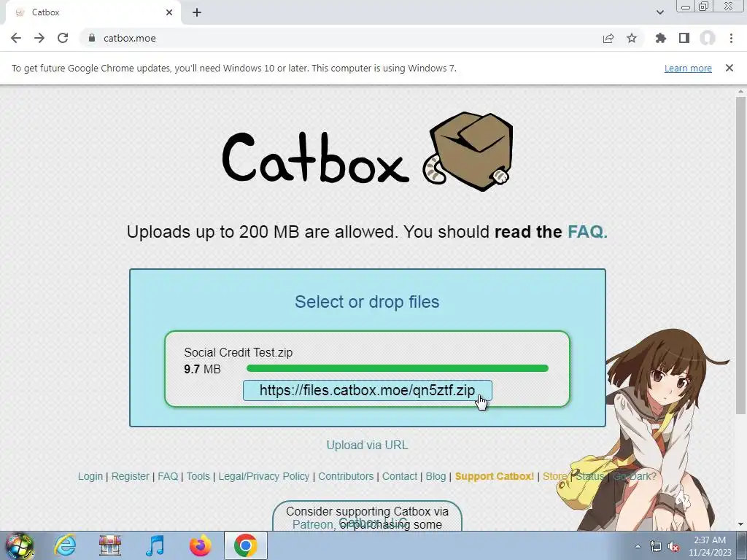Open the Chrome profile avatar
Screen dimensions: 747x560
click(708, 38)
